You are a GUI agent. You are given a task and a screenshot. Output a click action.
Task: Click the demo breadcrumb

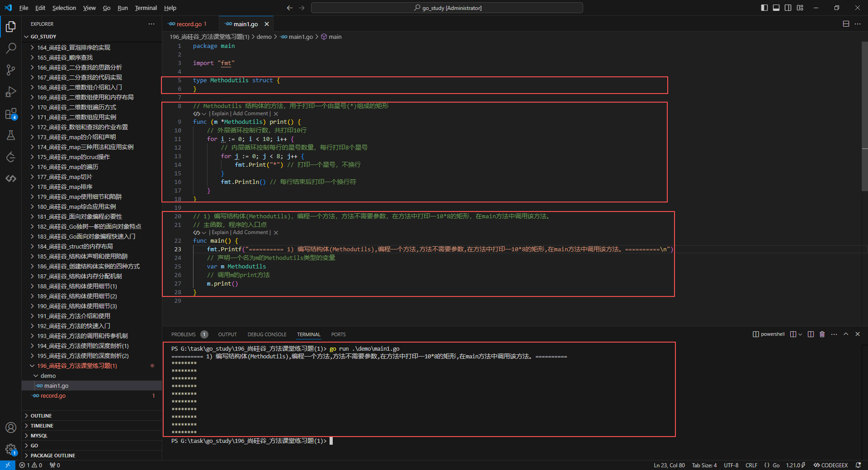tap(264, 37)
